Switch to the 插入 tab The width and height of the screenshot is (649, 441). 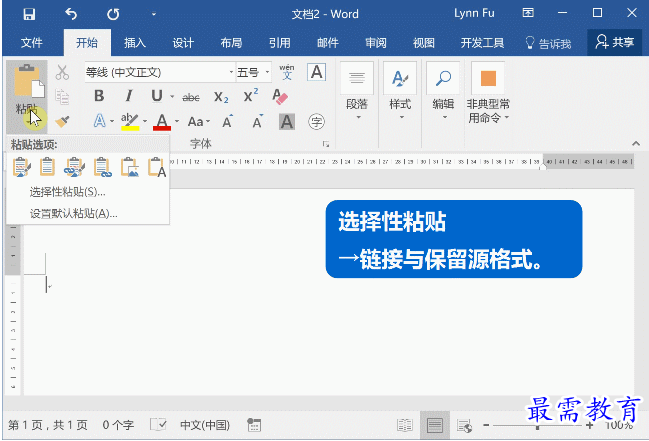(x=135, y=43)
